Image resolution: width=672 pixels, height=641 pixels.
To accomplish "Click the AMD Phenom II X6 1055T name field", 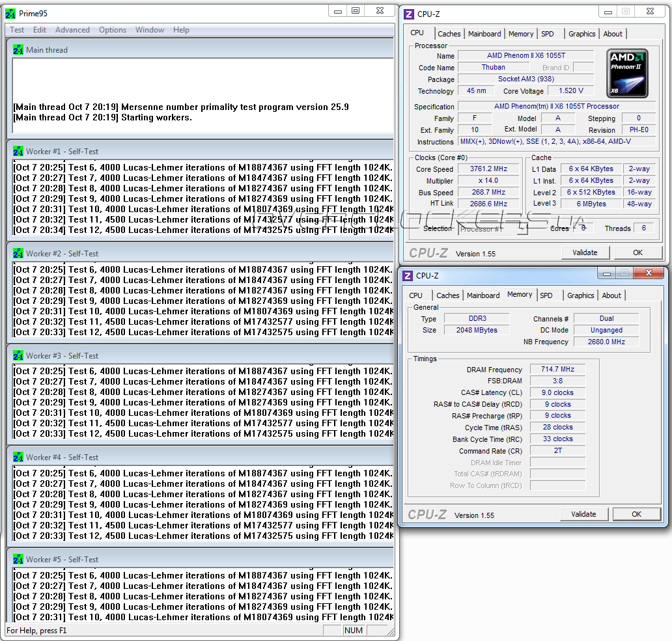I will (526, 56).
